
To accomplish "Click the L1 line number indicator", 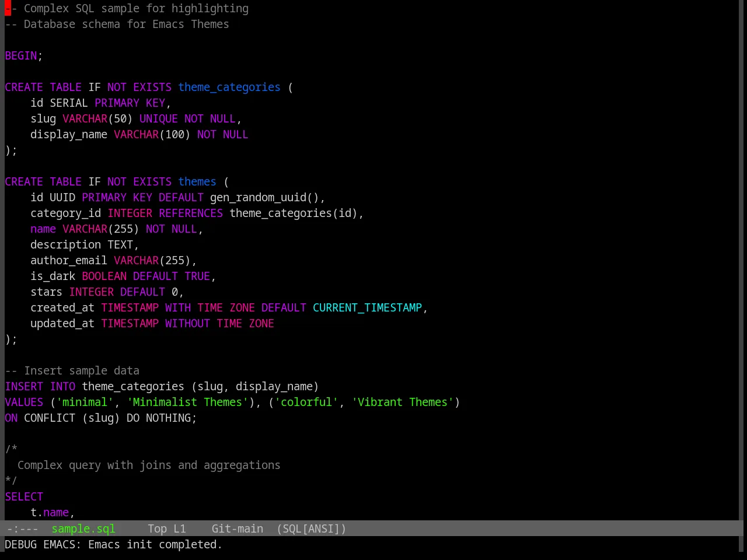I will click(x=180, y=528).
